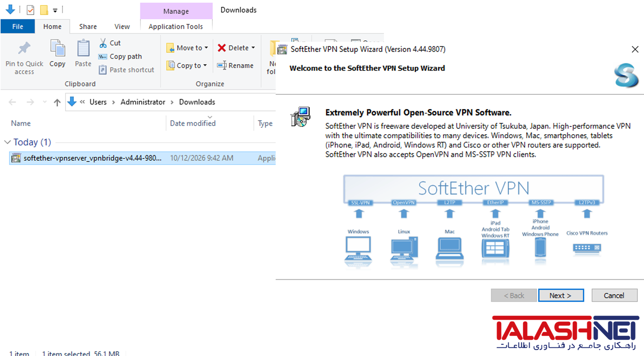This screenshot has height=356, width=644.
Task: Open the Application Tools tab
Action: tap(176, 27)
